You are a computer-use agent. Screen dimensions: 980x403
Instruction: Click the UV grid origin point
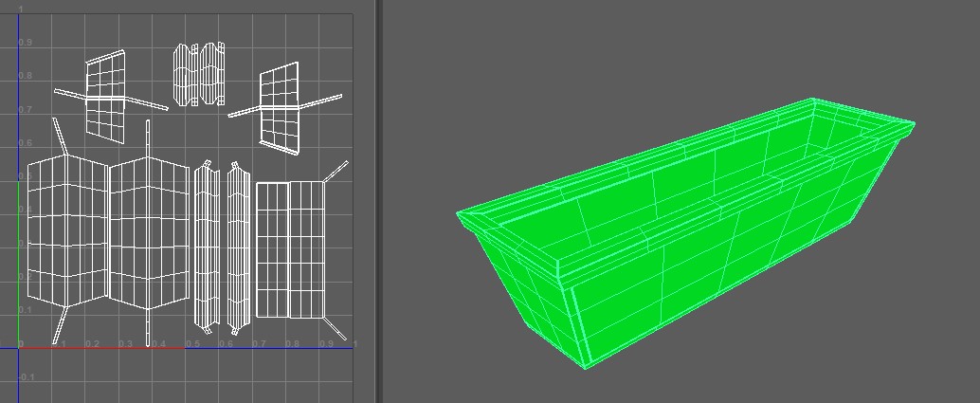point(19,347)
